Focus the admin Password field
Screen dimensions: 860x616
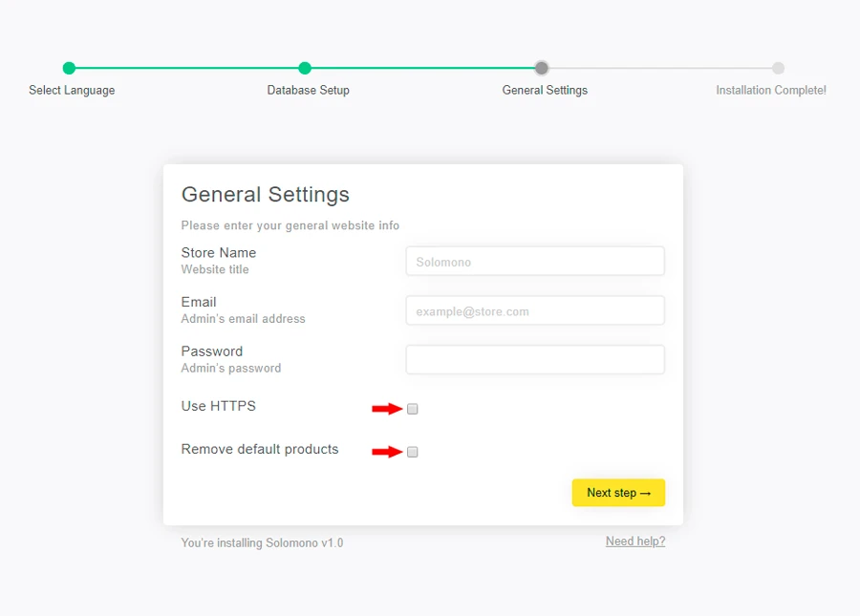[x=535, y=360]
